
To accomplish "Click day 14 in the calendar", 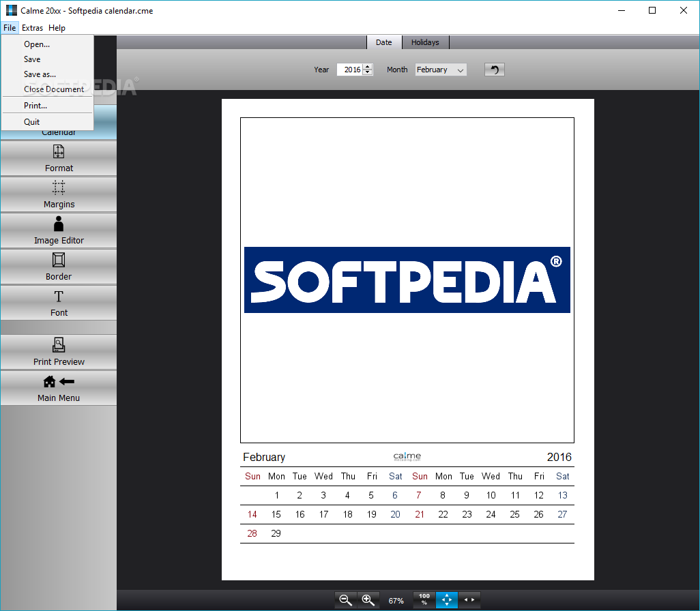I will coord(252,514).
